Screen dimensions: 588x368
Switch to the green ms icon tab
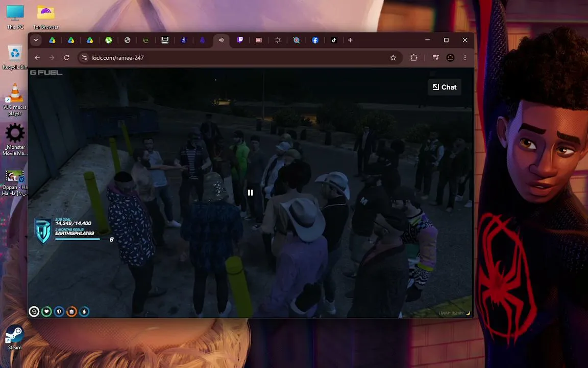click(146, 40)
